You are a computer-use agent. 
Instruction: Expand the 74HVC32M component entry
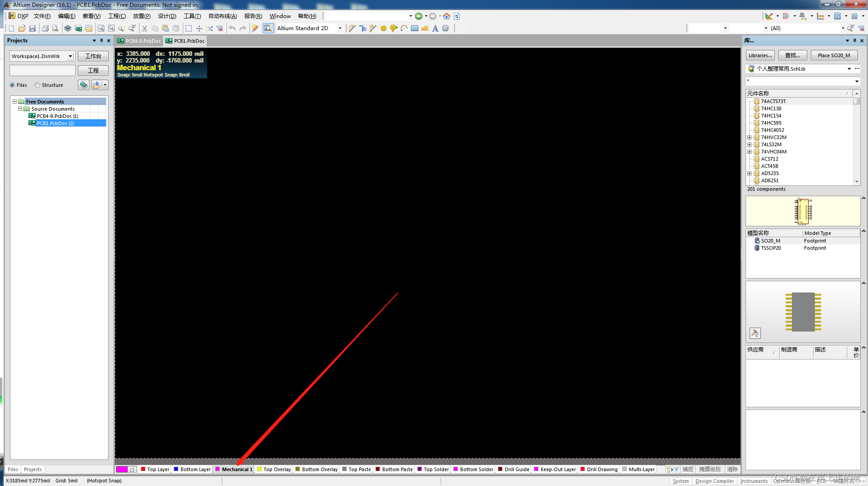(750, 138)
